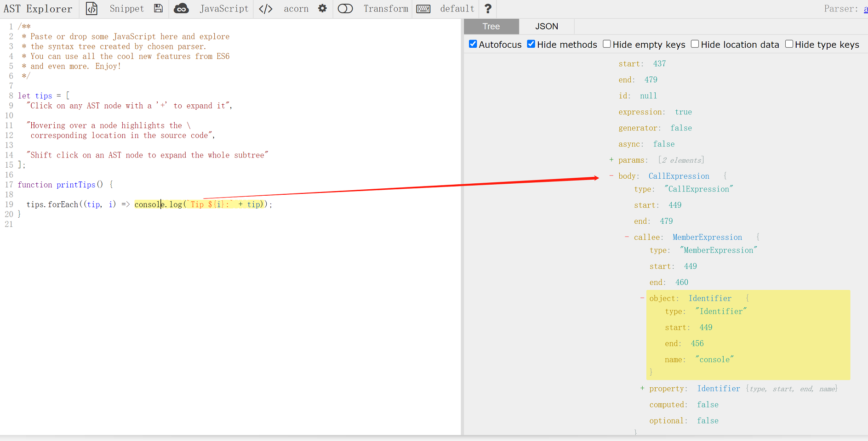This screenshot has height=441, width=868.
Task: Click the cloud language icon
Action: tap(182, 9)
